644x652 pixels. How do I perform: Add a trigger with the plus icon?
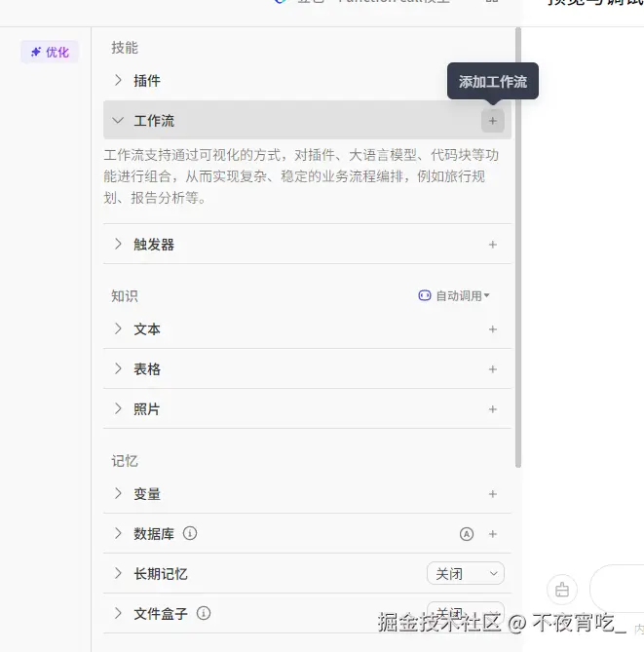pyautogui.click(x=493, y=245)
